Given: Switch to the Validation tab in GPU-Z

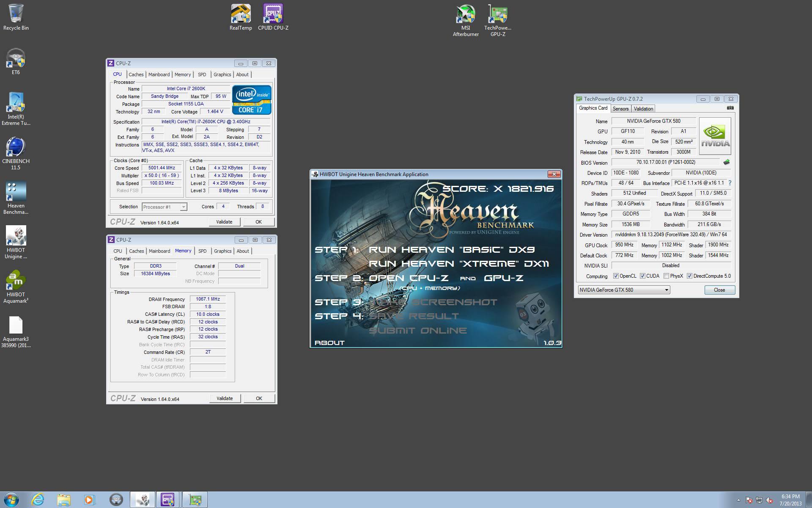Looking at the screenshot, I should [643, 109].
